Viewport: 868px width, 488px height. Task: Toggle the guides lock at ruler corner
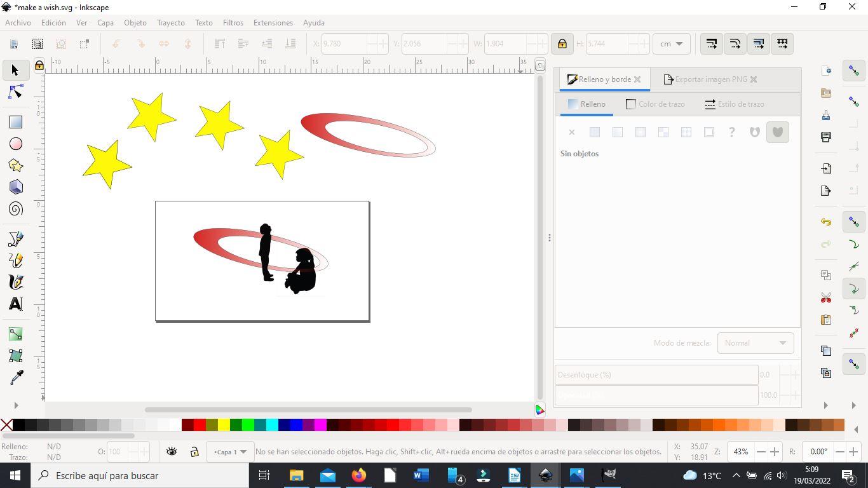(39, 65)
